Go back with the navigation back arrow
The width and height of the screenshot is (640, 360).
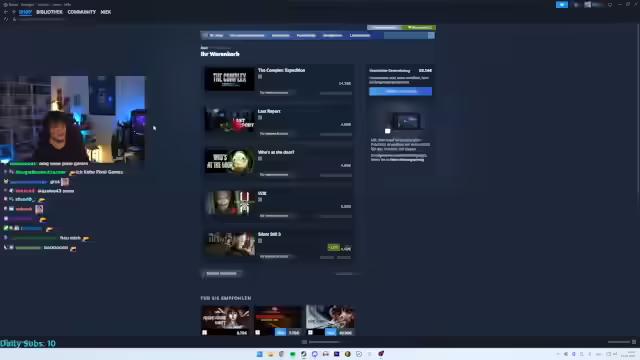[x=6, y=12]
